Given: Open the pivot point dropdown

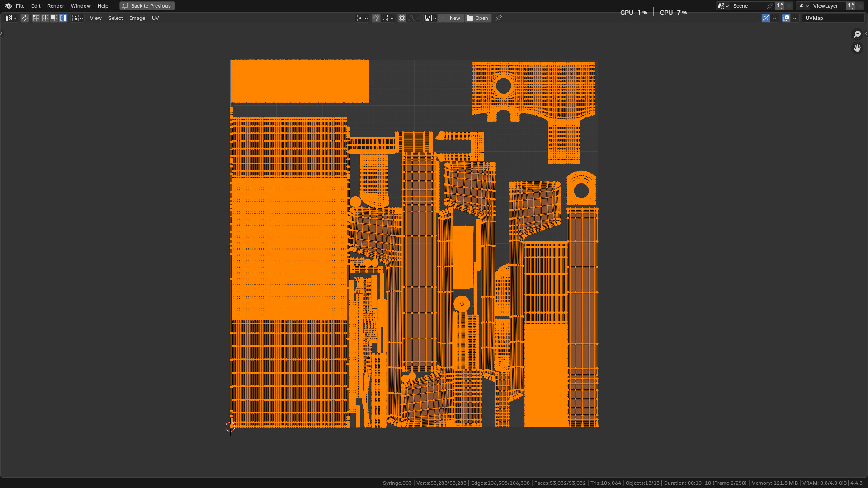Looking at the screenshot, I should coord(362,18).
